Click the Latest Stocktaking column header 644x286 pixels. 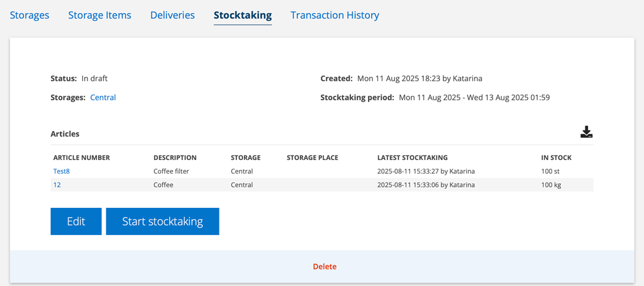coord(413,157)
